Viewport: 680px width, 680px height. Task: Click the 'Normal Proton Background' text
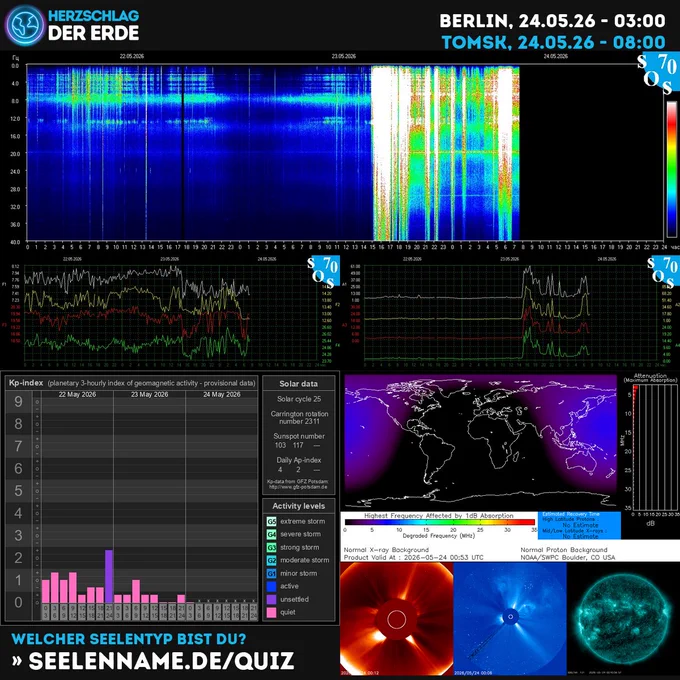pos(564,550)
